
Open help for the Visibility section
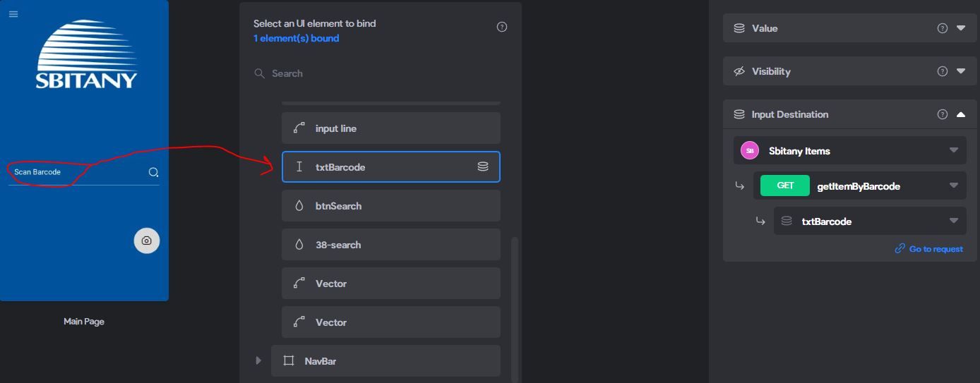pos(942,71)
